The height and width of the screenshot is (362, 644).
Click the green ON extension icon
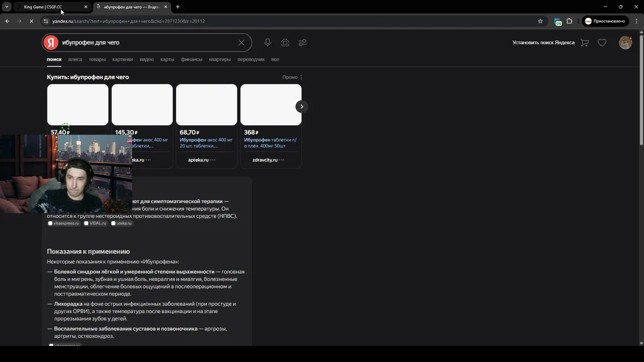[x=558, y=22]
